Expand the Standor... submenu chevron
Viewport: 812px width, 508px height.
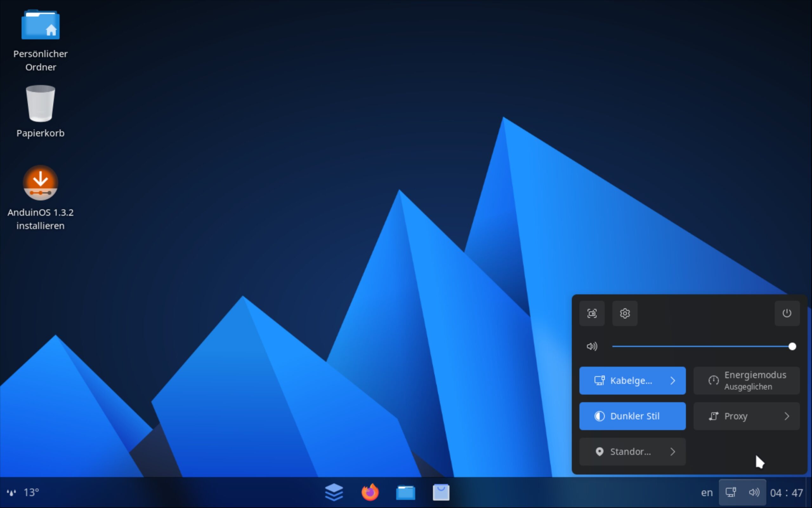tap(673, 451)
